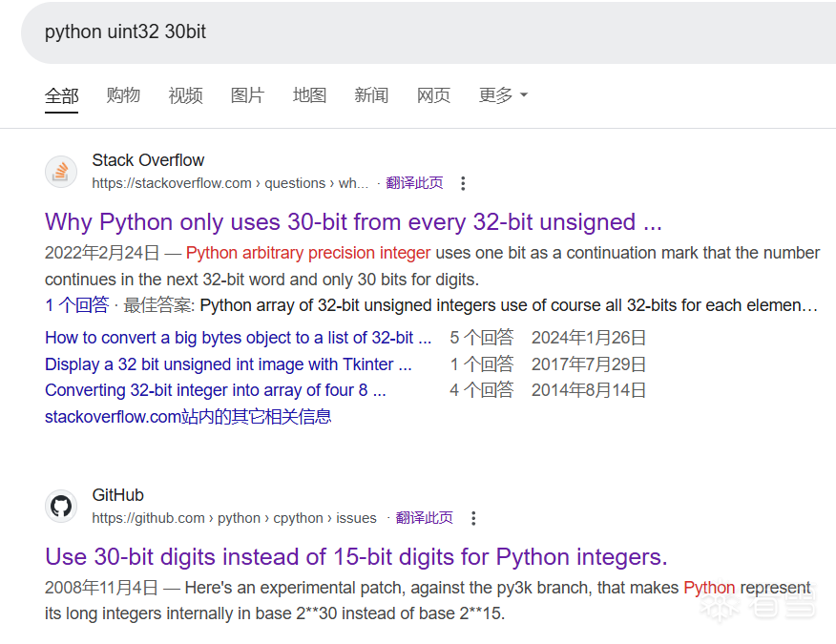Click the GitHub site name

tap(117, 495)
